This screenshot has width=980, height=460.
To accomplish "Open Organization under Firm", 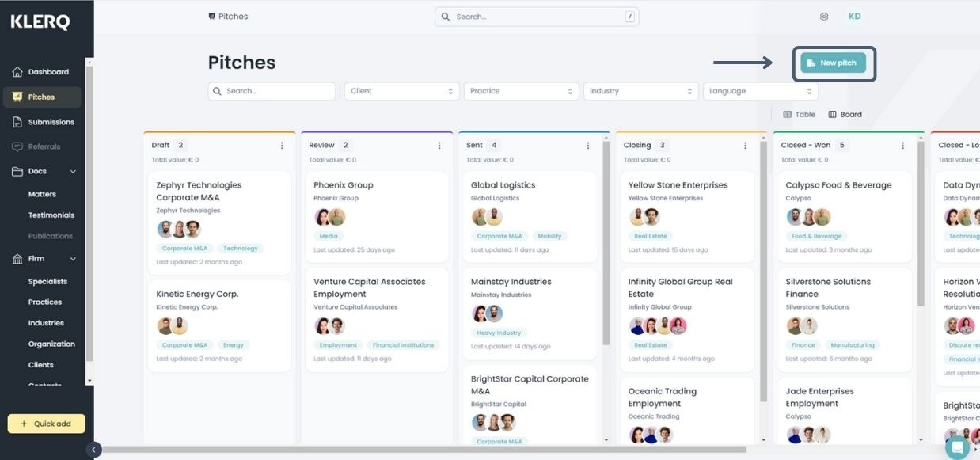I will [x=51, y=344].
